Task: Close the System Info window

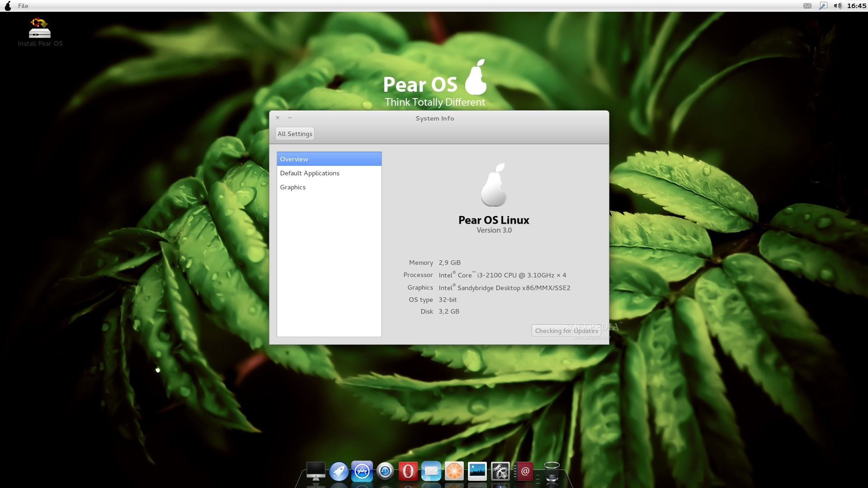Action: pos(278,118)
